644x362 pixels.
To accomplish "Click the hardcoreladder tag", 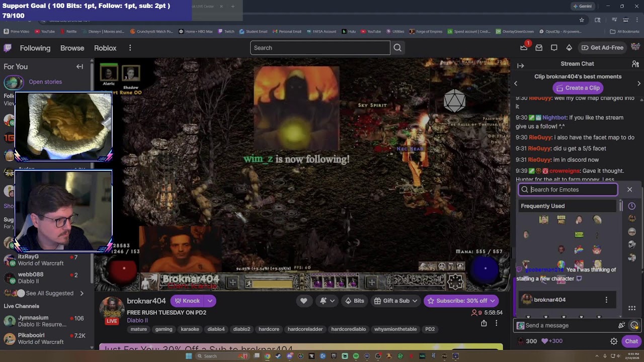I will (305, 329).
